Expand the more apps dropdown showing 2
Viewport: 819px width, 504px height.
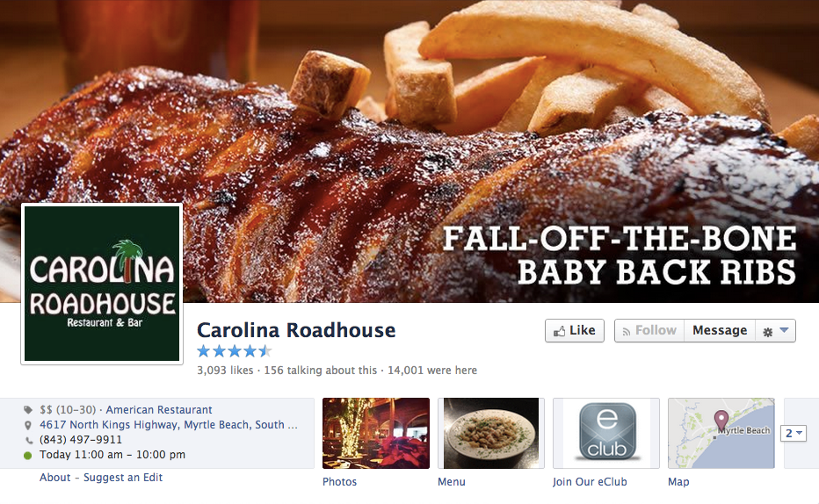794,433
